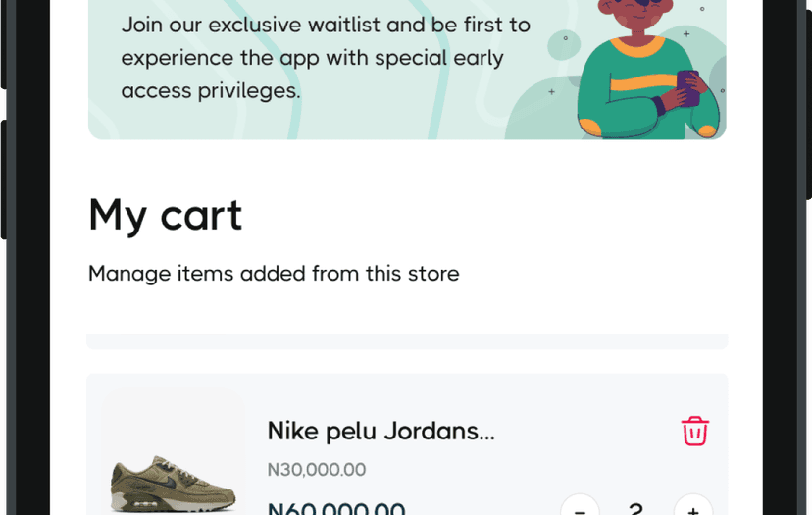This screenshot has height=515, width=812.
Task: Click the illustrated person's face
Action: [640, 15]
